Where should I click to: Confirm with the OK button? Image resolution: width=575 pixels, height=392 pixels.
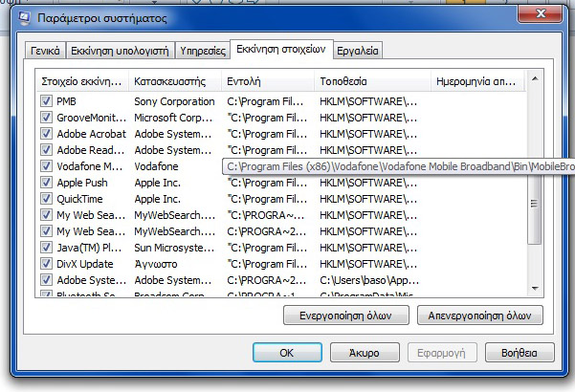click(287, 353)
